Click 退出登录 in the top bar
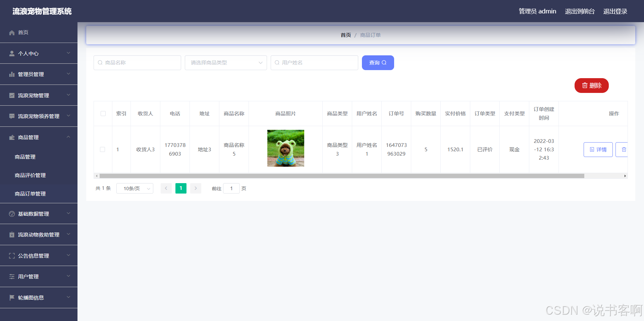Image resolution: width=644 pixels, height=321 pixels. pyautogui.click(x=615, y=11)
